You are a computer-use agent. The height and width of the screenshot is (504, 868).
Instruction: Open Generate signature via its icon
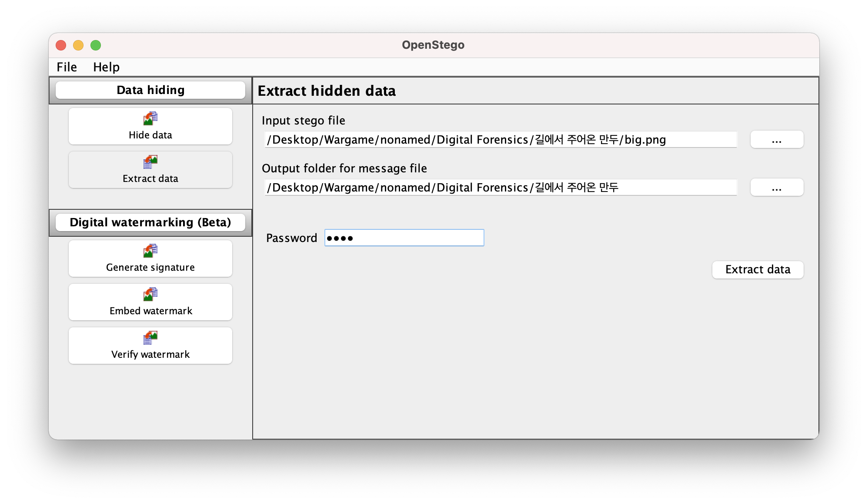[150, 251]
